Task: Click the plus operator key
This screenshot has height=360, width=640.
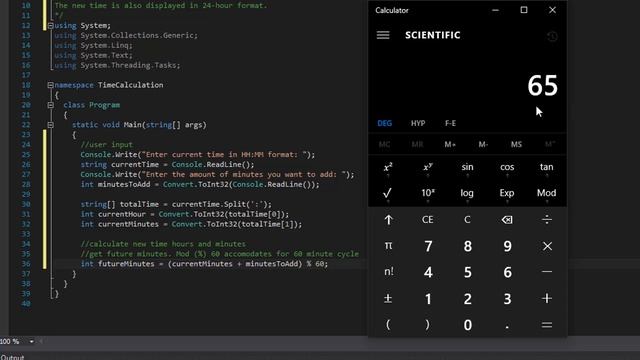Action: 547,299
